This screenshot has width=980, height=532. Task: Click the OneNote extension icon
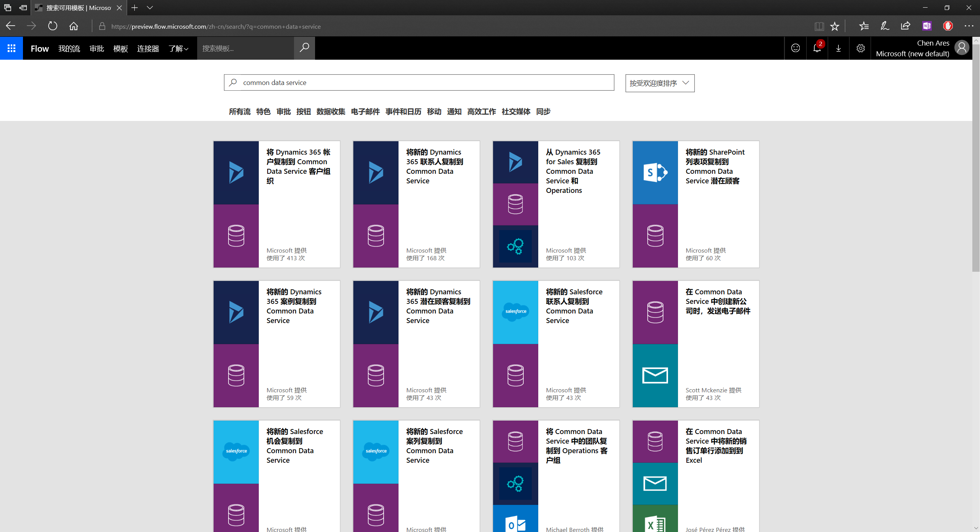[x=927, y=26]
